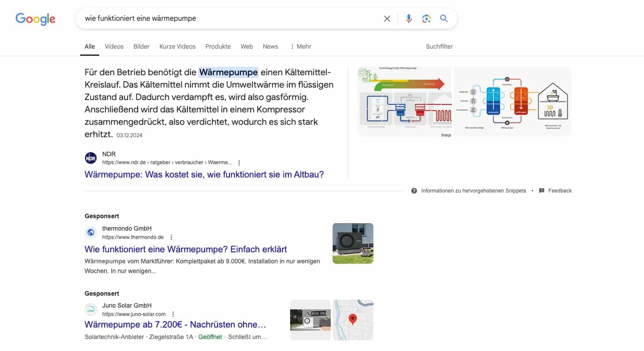
Task: Switch to the Bilder tab
Action: 141,46
